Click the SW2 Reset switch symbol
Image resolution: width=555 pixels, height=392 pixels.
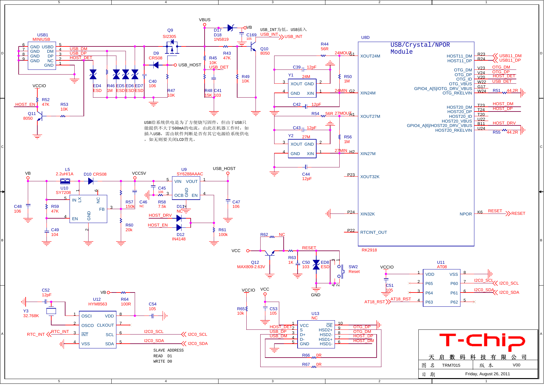tap(341, 271)
